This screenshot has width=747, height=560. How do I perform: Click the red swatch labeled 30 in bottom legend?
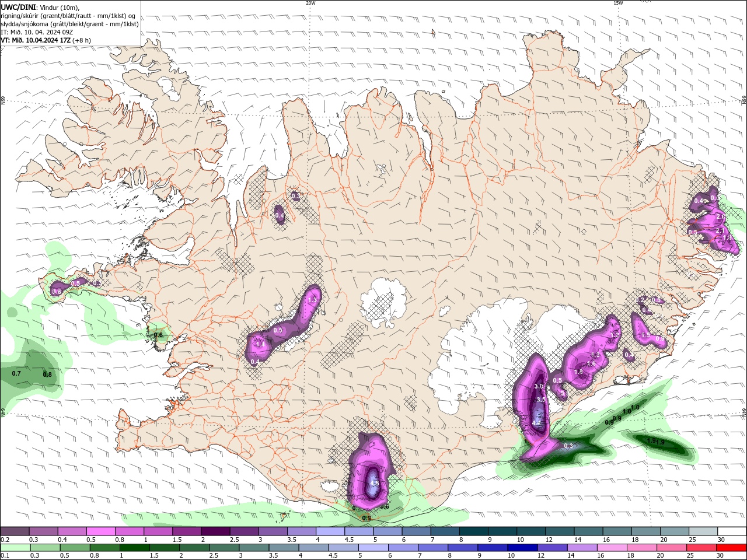(732, 548)
